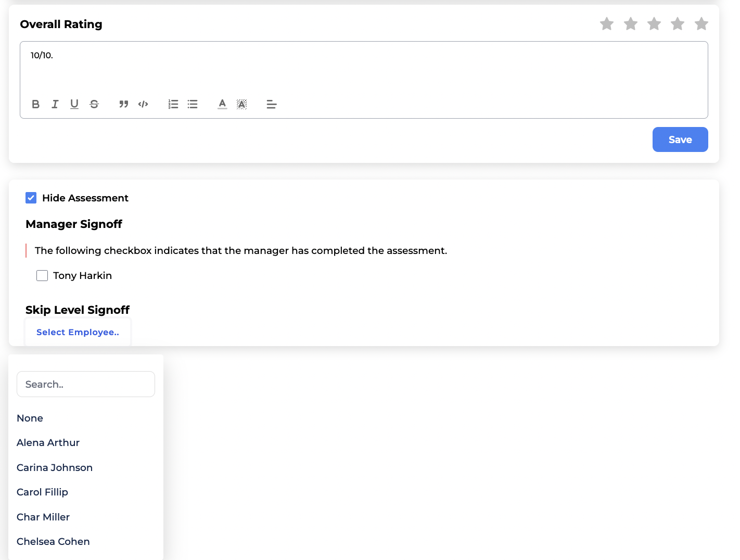Set overall rating to one star
The width and height of the screenshot is (740, 560).
click(x=607, y=24)
